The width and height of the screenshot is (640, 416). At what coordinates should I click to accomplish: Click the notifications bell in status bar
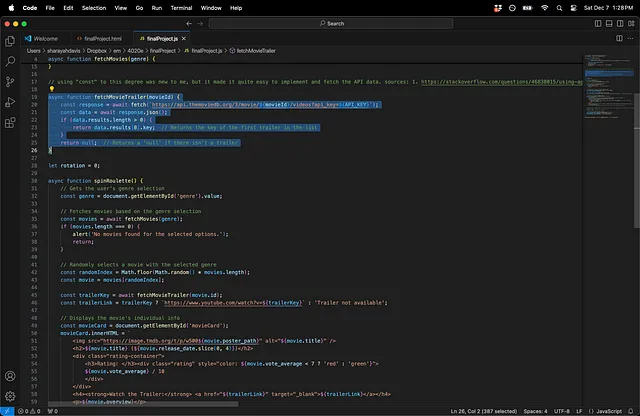pos(631,410)
